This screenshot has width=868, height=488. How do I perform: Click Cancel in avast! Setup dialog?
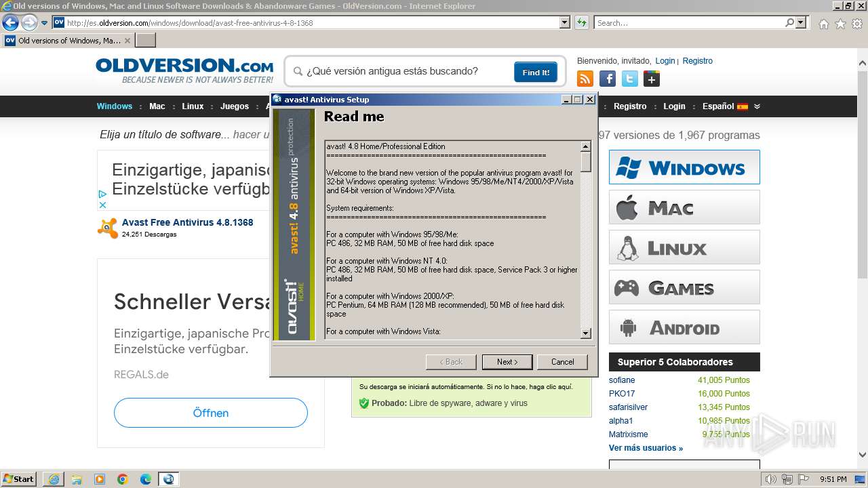point(562,362)
